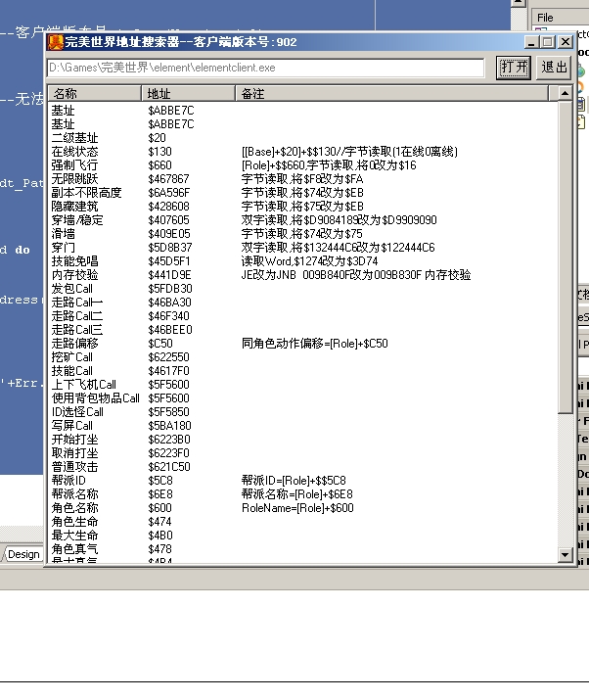Select the 使用背包物品Call row
The height and width of the screenshot is (700, 589).
click(x=302, y=398)
